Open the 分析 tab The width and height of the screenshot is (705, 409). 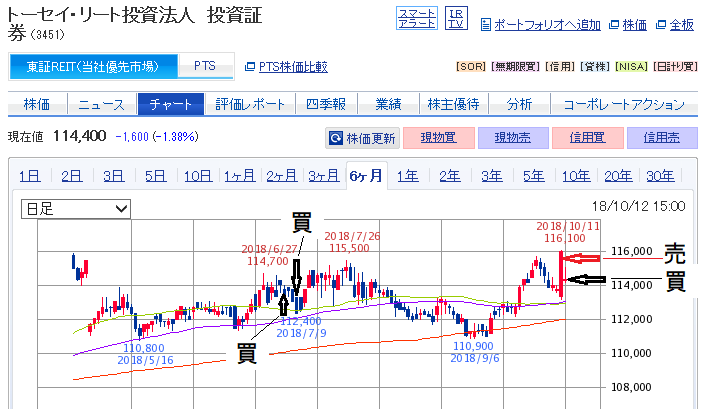(x=519, y=104)
